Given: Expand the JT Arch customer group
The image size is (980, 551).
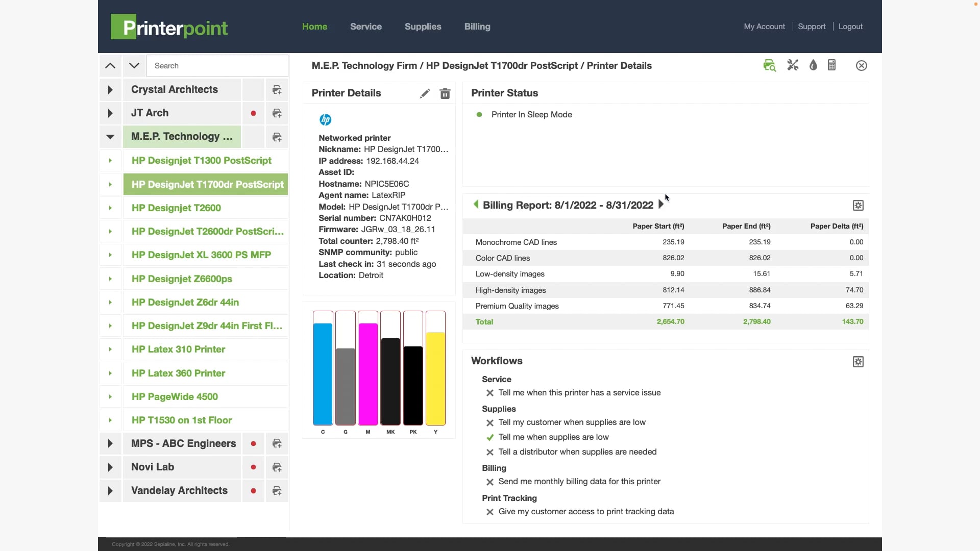Looking at the screenshot, I should [110, 113].
